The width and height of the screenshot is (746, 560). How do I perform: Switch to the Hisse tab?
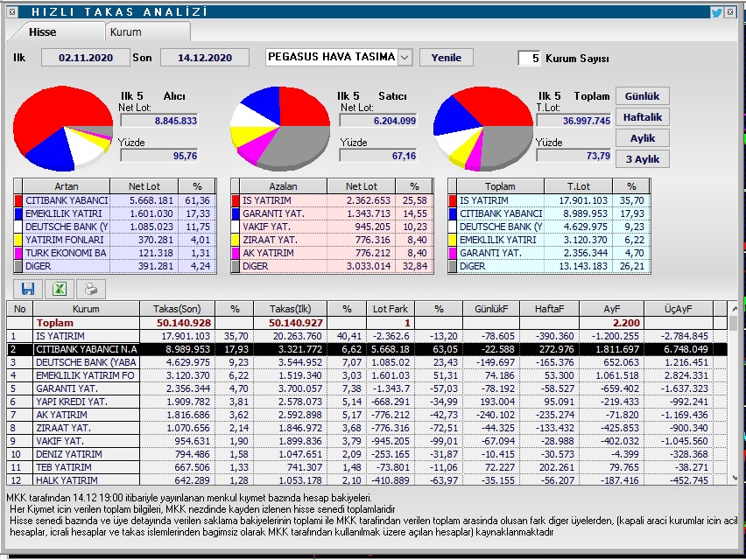pyautogui.click(x=42, y=31)
